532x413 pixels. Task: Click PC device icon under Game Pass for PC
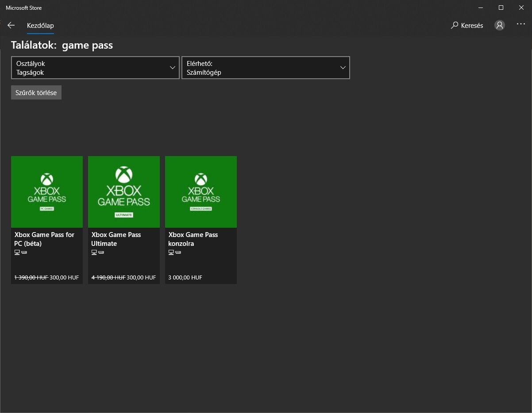(x=17, y=252)
